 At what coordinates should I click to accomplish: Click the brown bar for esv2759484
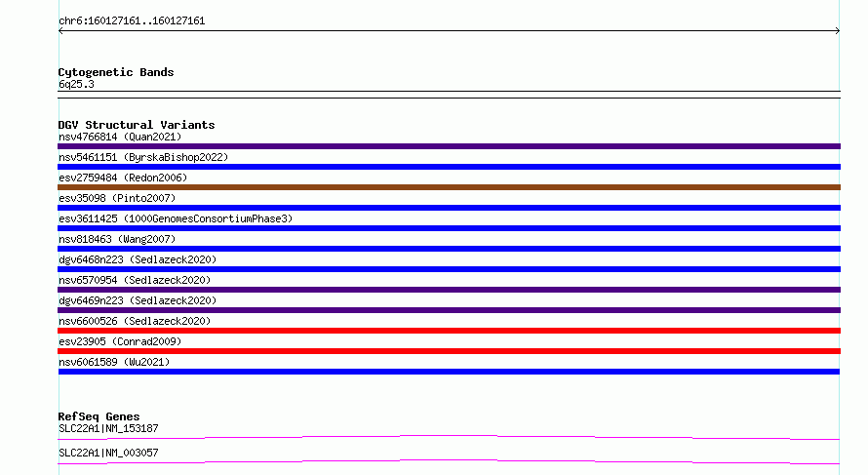(449, 187)
